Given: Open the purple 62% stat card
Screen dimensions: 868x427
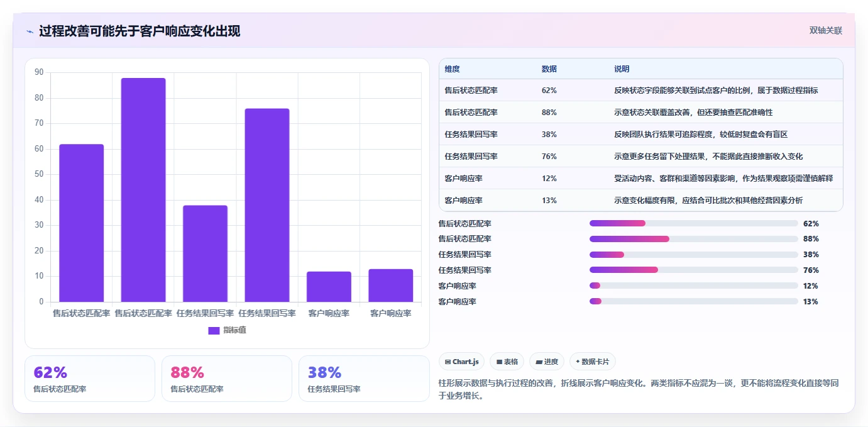Looking at the screenshot, I should [90, 379].
